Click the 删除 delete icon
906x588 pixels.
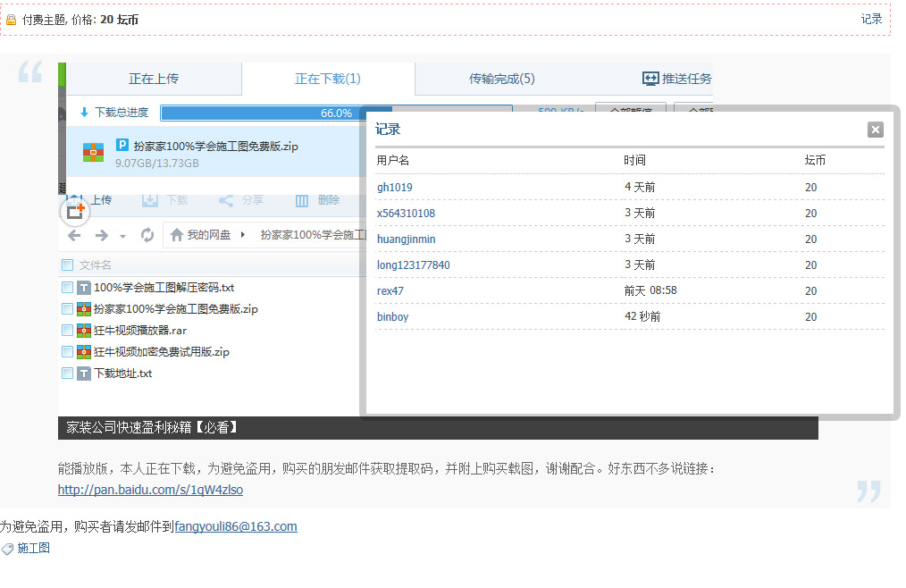(302, 201)
